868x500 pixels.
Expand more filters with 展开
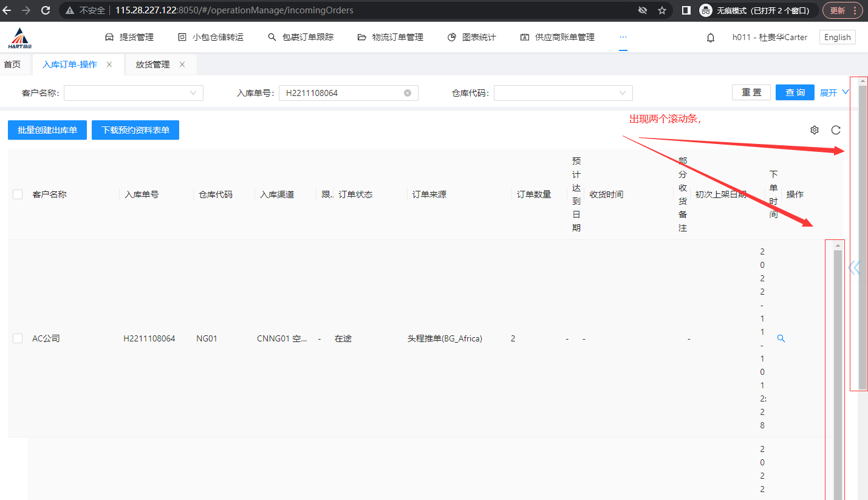(x=834, y=92)
